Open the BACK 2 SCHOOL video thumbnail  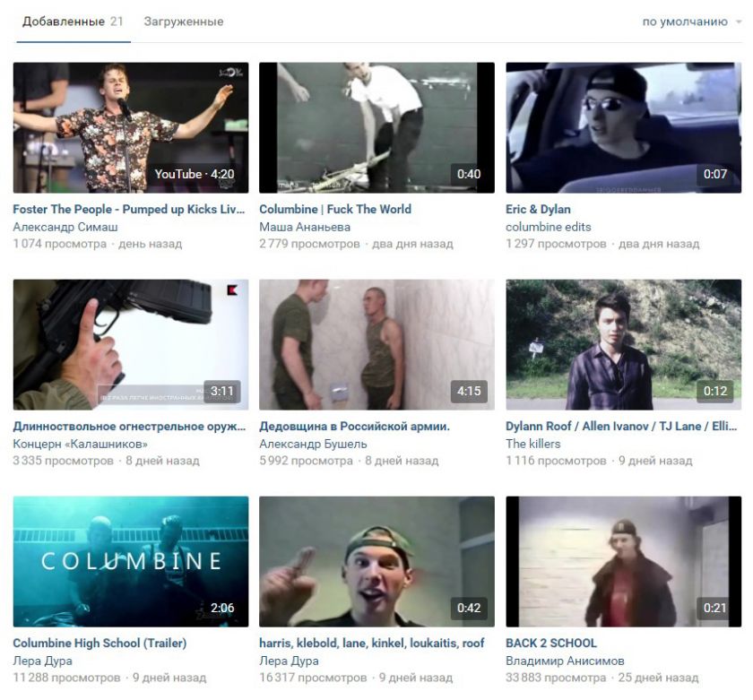click(623, 562)
